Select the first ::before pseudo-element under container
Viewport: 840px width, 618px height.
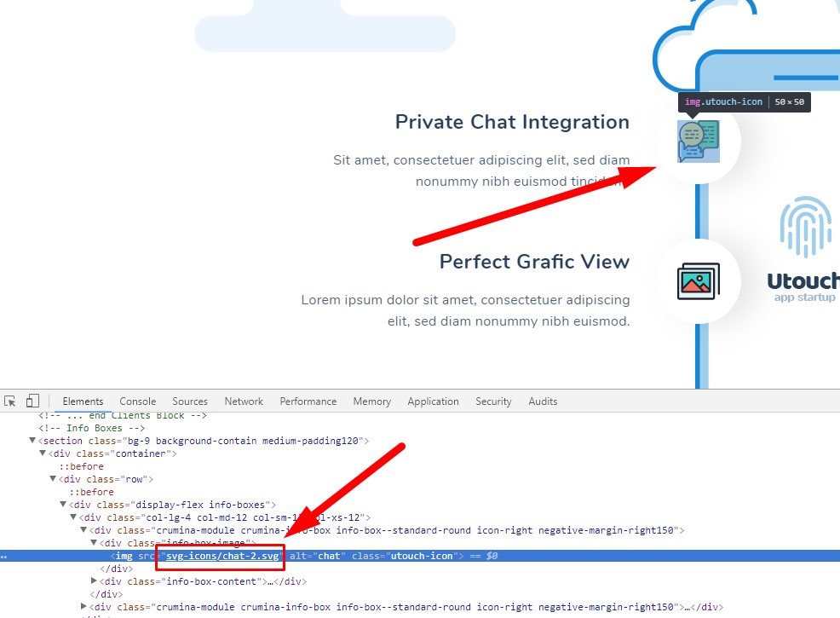82,466
